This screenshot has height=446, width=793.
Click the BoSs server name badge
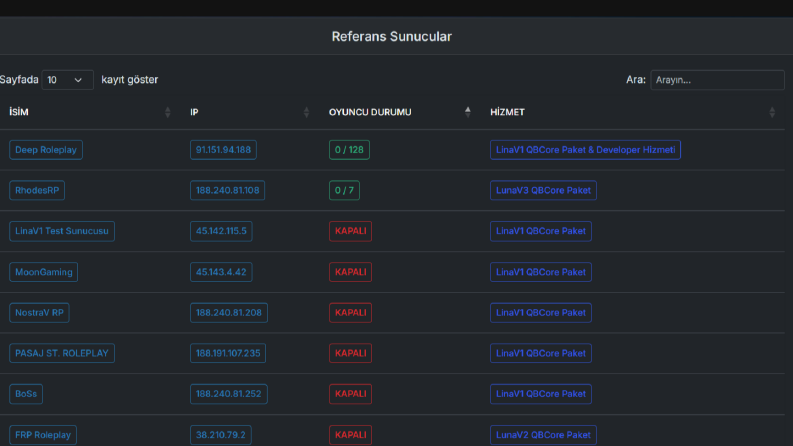coord(26,394)
